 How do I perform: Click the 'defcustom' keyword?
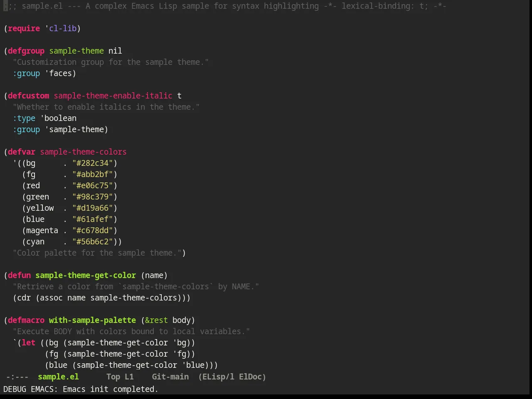coord(28,96)
